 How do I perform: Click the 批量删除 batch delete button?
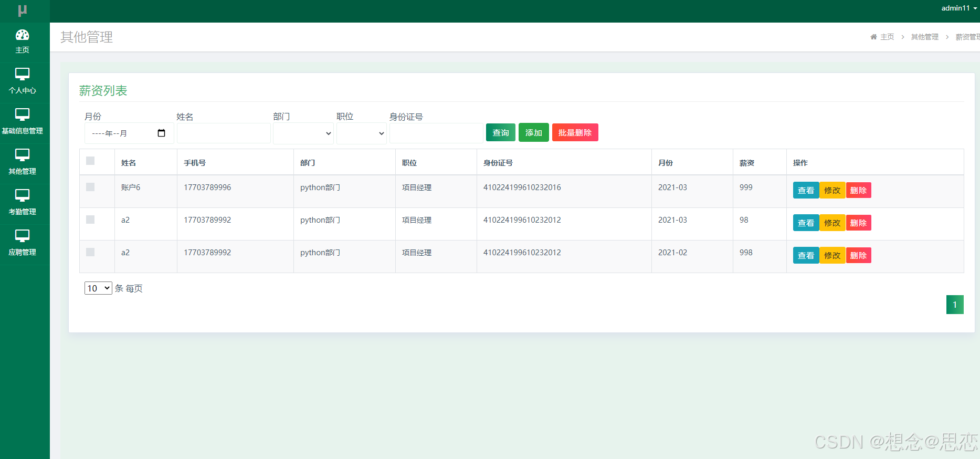[575, 133]
